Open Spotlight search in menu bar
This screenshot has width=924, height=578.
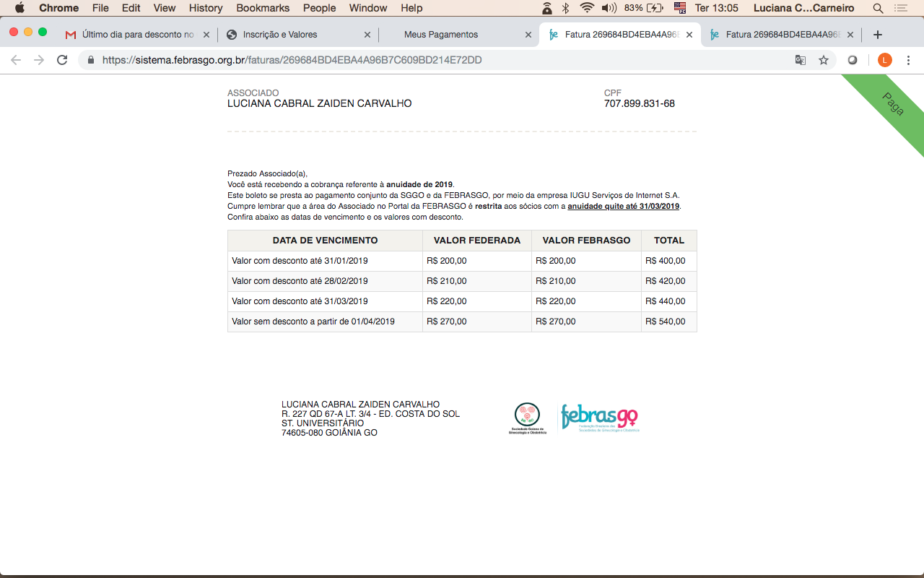coord(878,8)
